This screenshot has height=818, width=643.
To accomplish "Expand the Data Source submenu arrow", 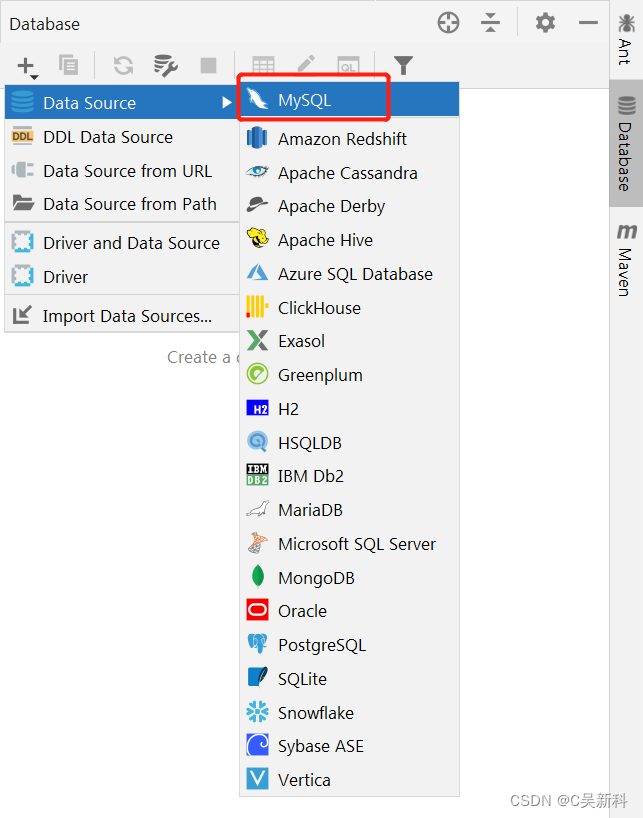I will pos(226,102).
